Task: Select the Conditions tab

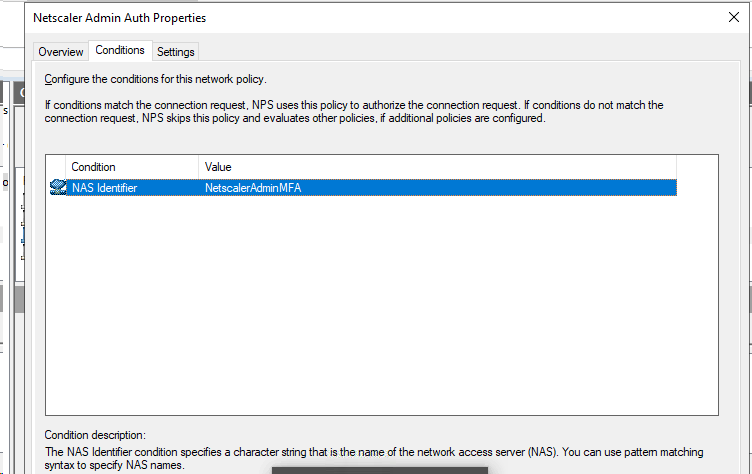Action: 120,50
